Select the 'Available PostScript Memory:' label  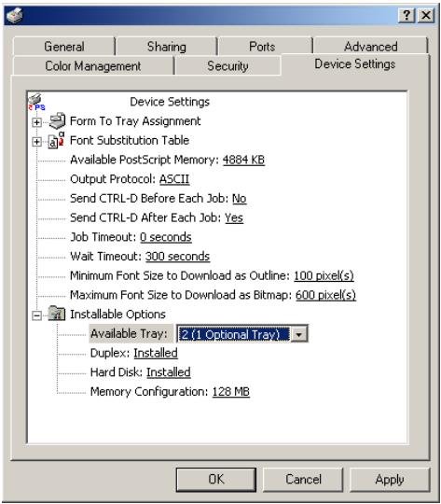point(145,160)
